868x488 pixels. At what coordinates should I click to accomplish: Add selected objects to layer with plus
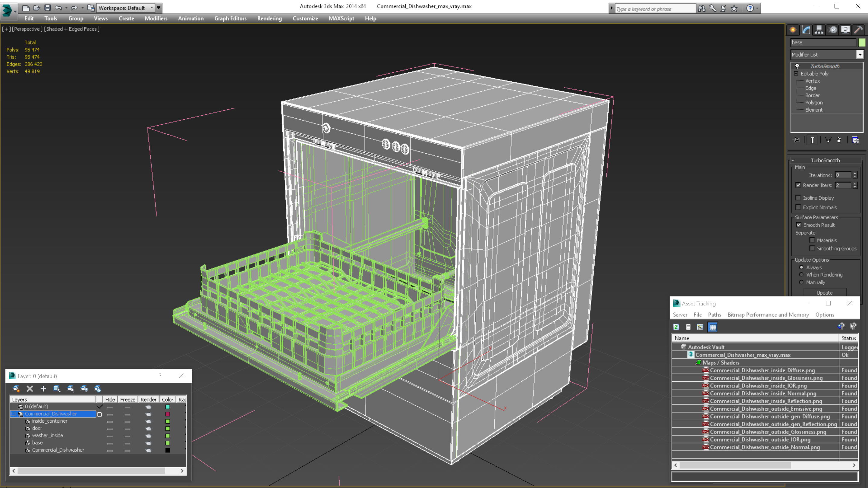[x=43, y=389]
